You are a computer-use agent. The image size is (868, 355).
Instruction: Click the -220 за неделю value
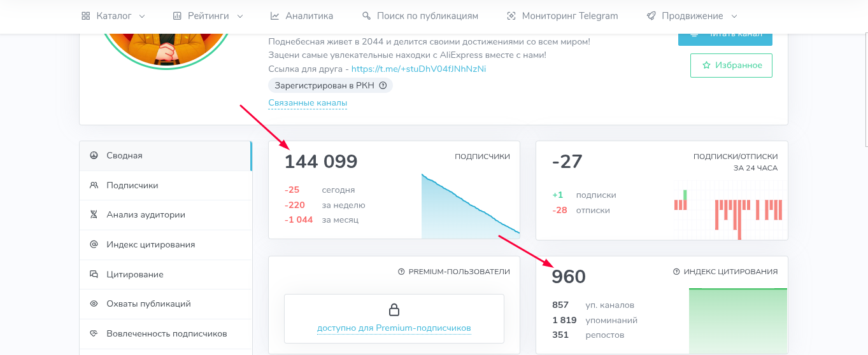pos(295,205)
